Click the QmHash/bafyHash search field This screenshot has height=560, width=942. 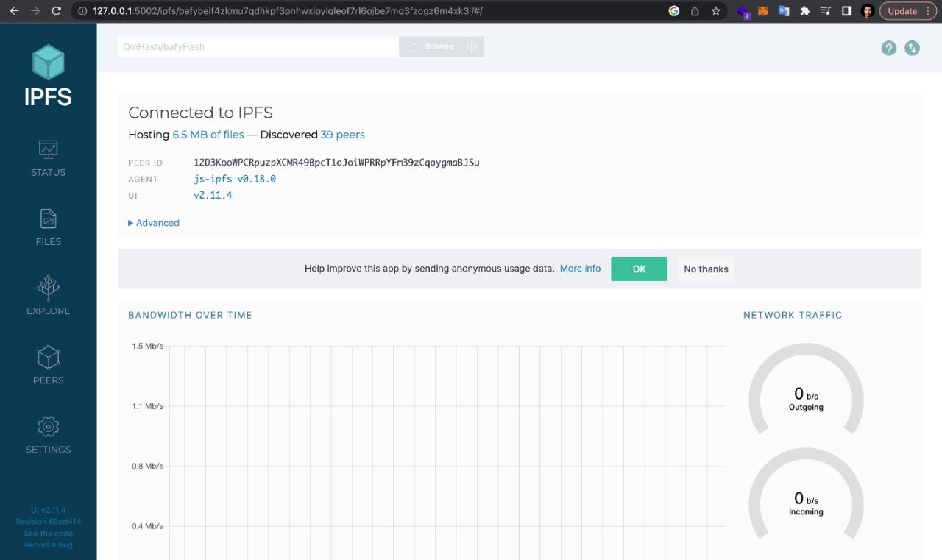coord(258,46)
